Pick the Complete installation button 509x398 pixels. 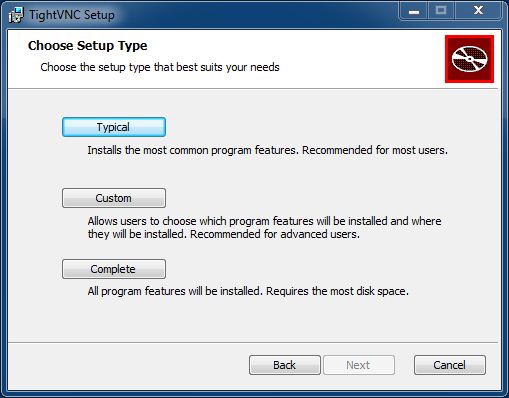click(114, 269)
